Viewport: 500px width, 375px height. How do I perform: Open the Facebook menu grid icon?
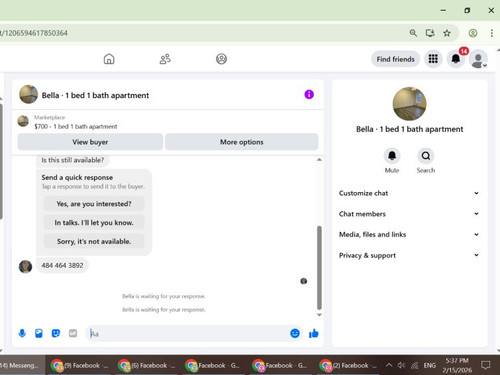click(433, 59)
